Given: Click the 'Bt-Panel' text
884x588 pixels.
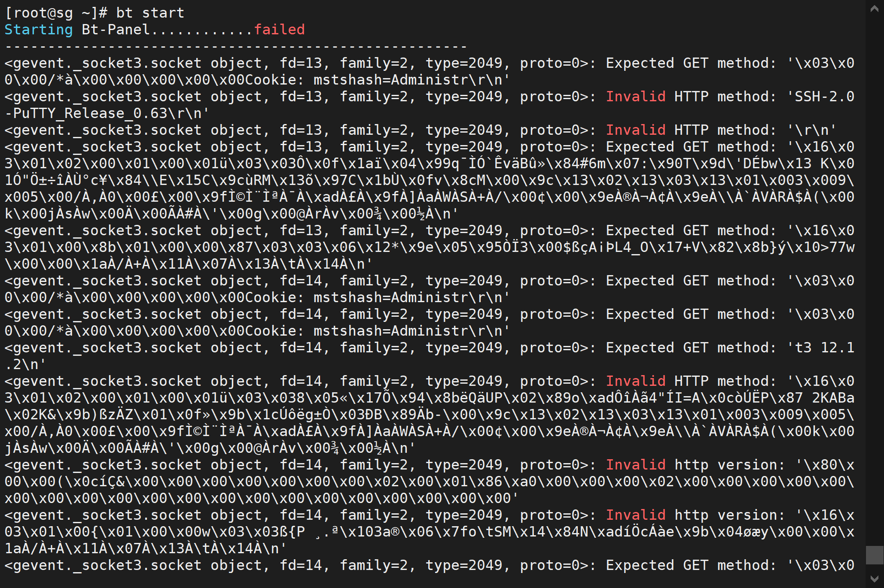Looking at the screenshot, I should click(x=116, y=30).
